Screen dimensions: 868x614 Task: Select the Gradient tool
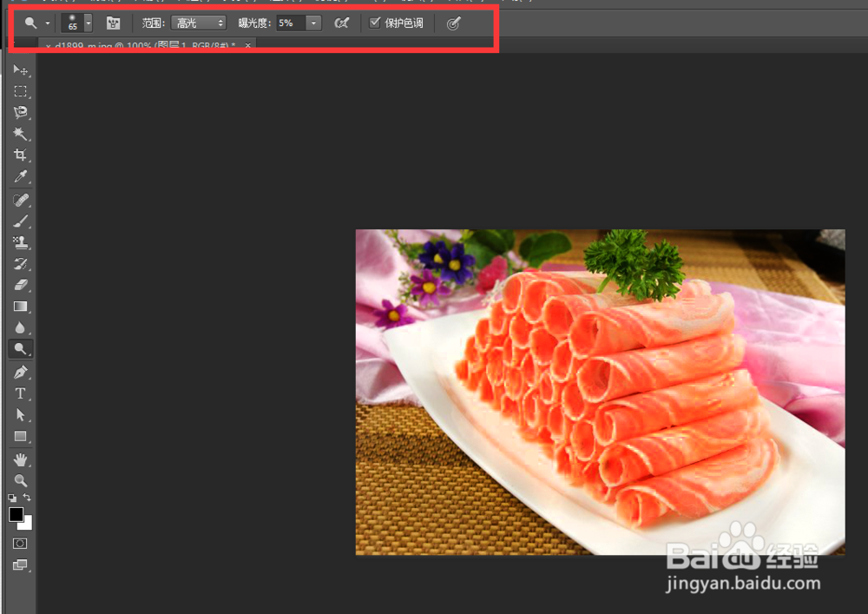21,307
